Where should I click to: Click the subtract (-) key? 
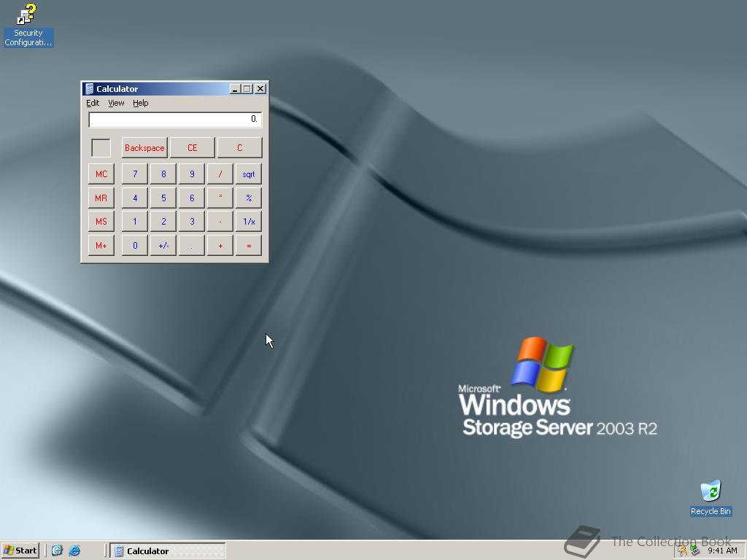pos(220,222)
